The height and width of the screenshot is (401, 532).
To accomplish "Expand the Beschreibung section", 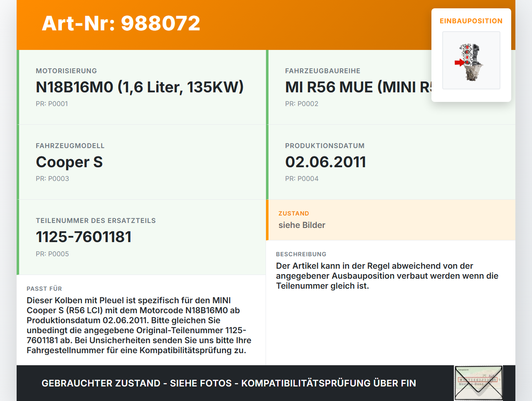I will coord(391,270).
